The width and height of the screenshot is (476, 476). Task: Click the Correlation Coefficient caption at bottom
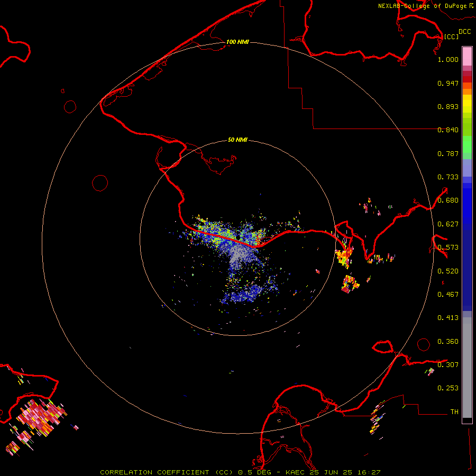click(240, 472)
